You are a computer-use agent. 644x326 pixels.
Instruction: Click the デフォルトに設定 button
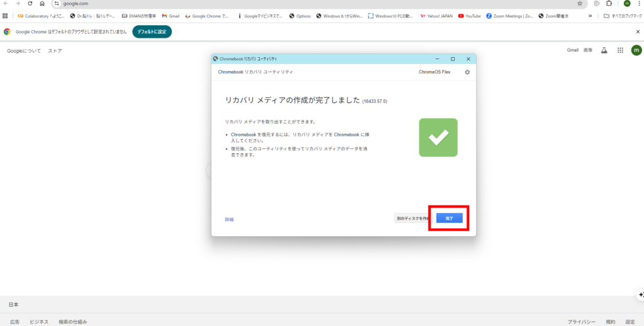152,31
